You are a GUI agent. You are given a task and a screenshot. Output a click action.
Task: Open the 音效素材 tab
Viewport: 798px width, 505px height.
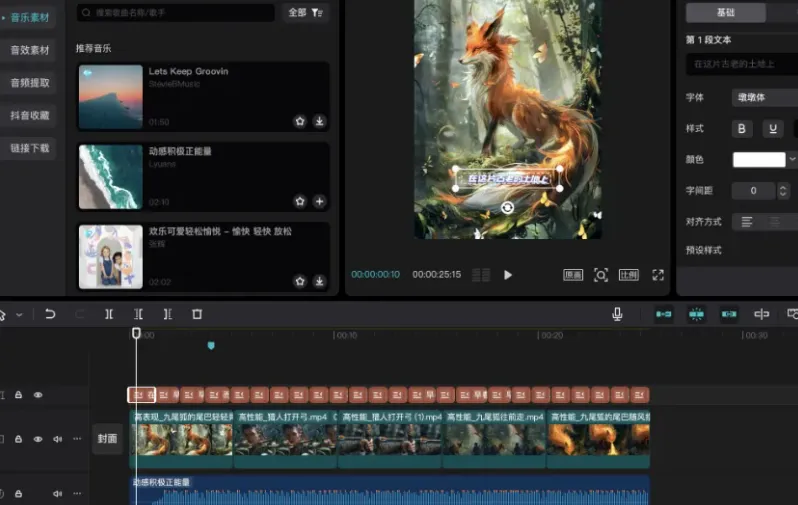coord(30,50)
